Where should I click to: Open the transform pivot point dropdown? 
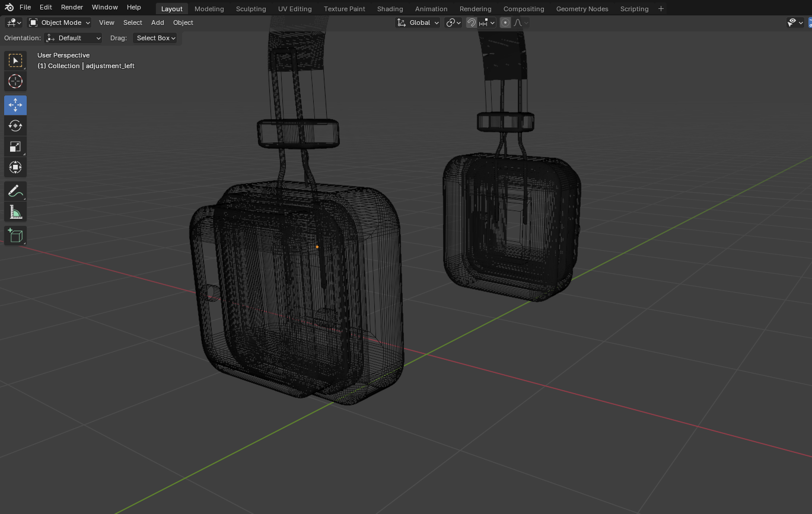[453, 22]
